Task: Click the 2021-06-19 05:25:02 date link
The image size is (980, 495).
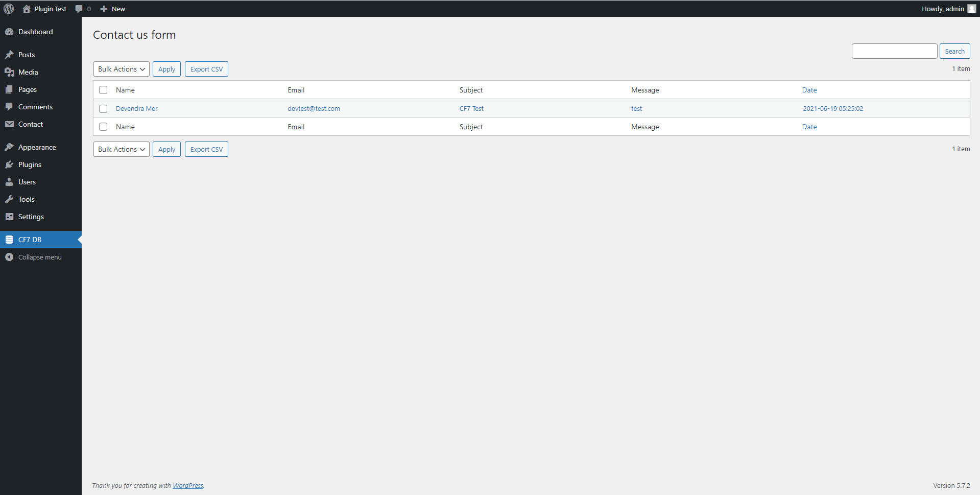Action: (x=833, y=108)
